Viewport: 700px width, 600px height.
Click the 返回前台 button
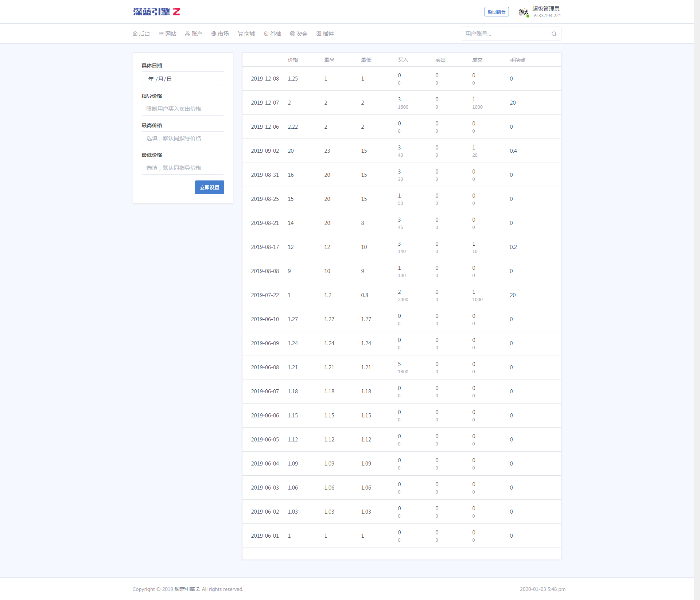pos(496,12)
